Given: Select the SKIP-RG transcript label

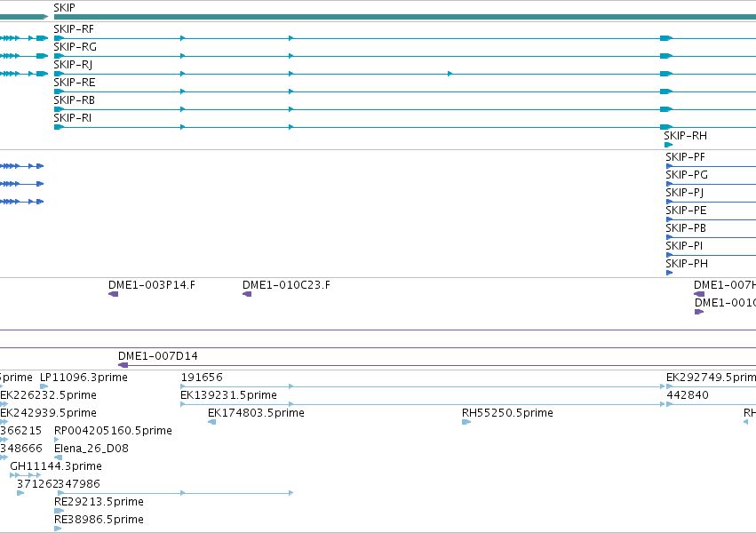Looking at the screenshot, I should (x=76, y=47).
